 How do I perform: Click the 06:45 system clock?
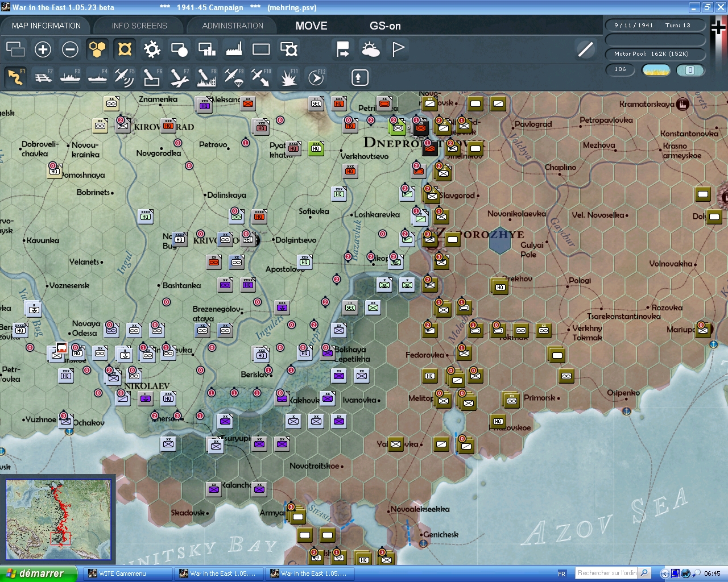coord(712,573)
